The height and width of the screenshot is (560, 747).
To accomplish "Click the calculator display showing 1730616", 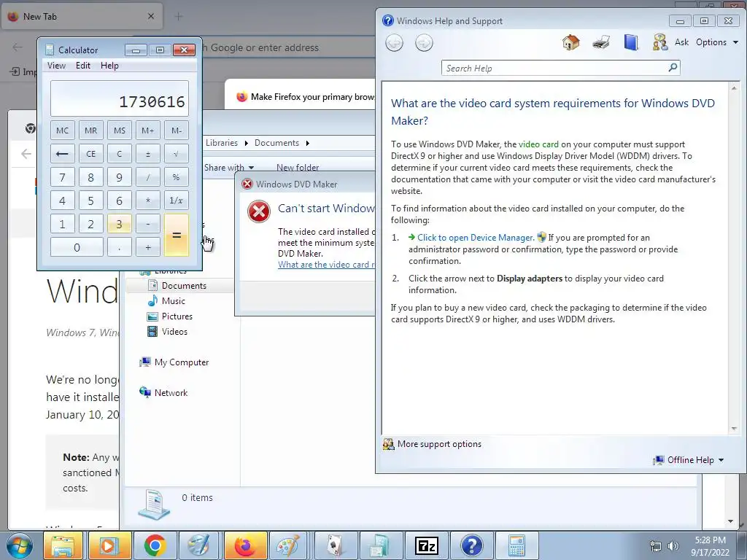I will pos(120,98).
